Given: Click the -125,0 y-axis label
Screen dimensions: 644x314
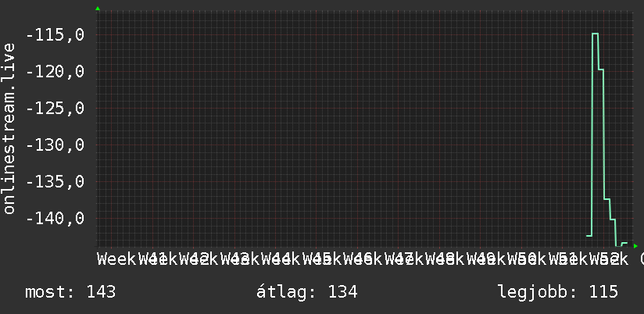Looking at the screenshot, I should coord(55,109).
